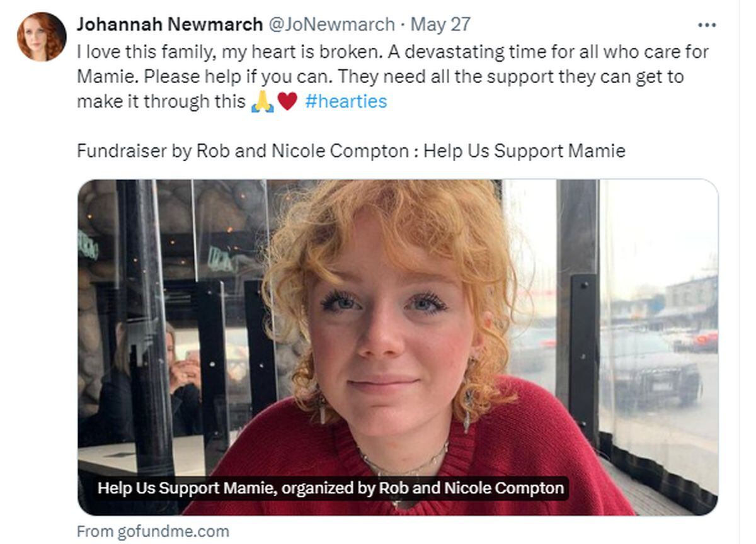Click the 'I love this family' opening sentence
The width and height of the screenshot is (756, 544).
(x=146, y=51)
